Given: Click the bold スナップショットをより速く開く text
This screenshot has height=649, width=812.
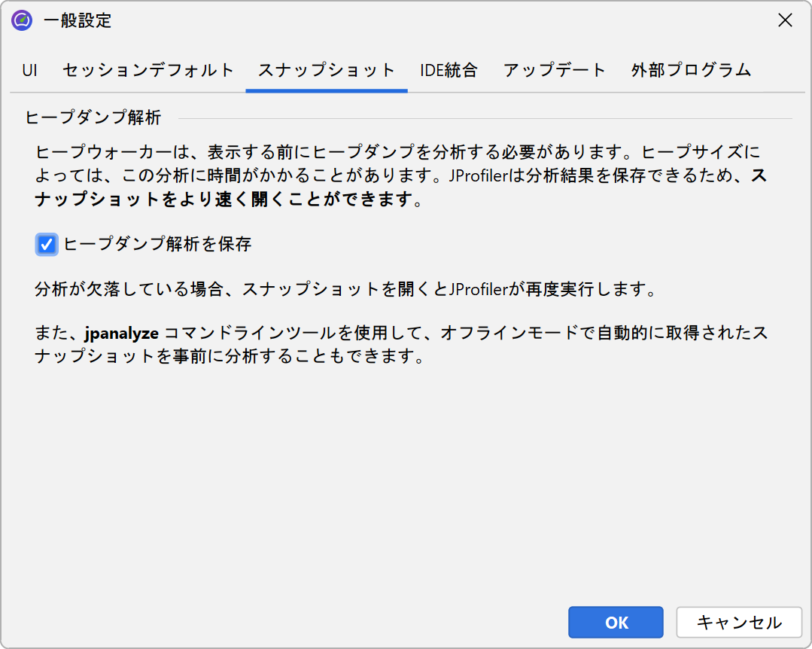Looking at the screenshot, I should tap(226, 201).
